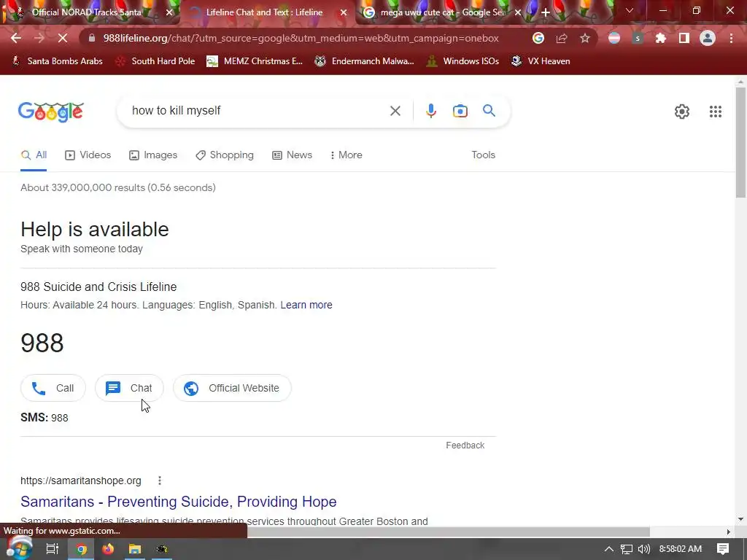
Task: Open the browser side panel
Action: pyautogui.click(x=684, y=38)
